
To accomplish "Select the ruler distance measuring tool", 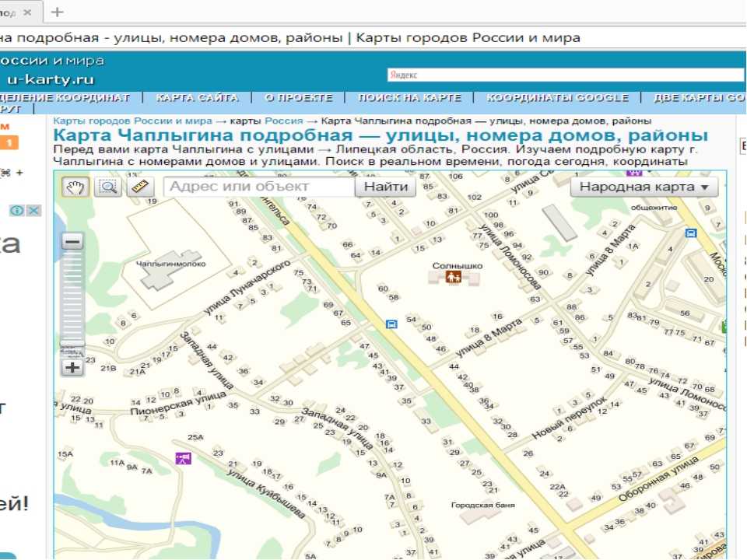I will point(140,187).
